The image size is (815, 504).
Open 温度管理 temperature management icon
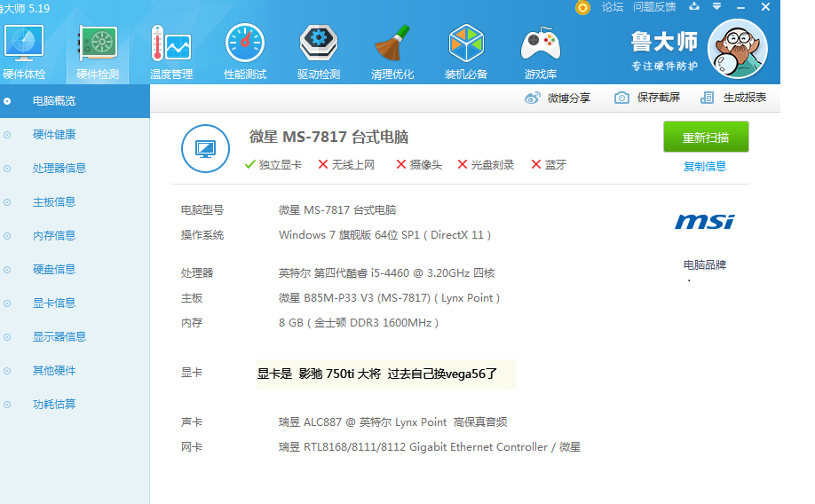(171, 52)
